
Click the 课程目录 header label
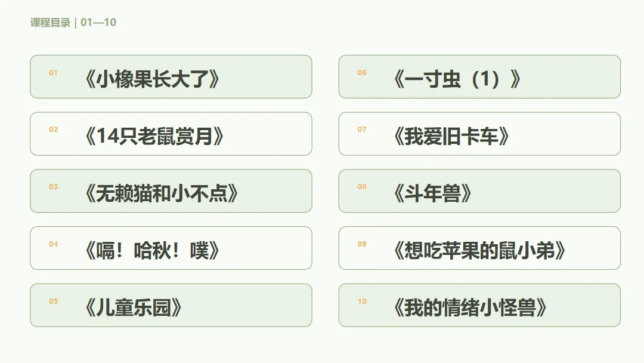tap(50, 22)
